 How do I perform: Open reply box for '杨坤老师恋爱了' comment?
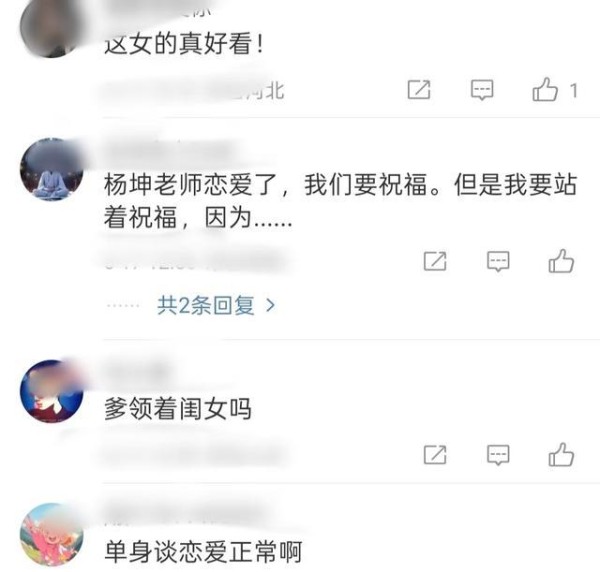pyautogui.click(x=498, y=261)
